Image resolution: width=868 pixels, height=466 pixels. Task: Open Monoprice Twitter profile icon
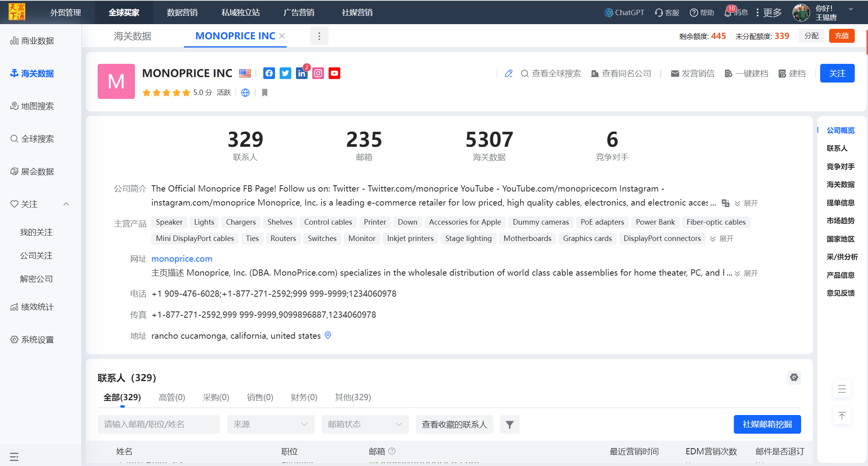tap(285, 73)
